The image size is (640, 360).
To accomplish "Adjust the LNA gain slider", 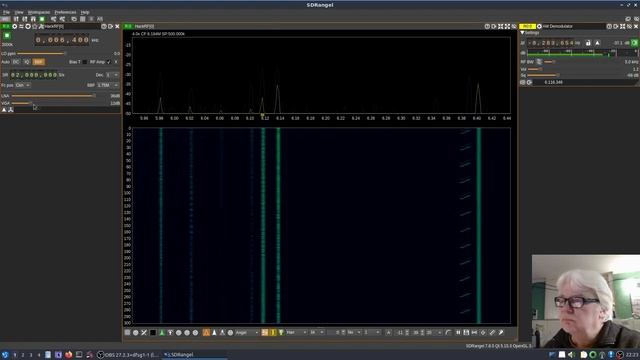I will coord(53,96).
